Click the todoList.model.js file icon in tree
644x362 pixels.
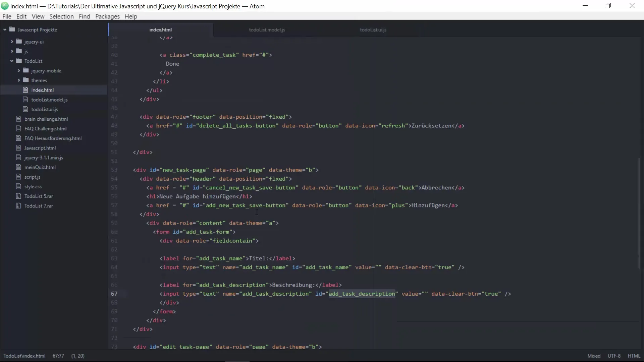click(x=25, y=100)
